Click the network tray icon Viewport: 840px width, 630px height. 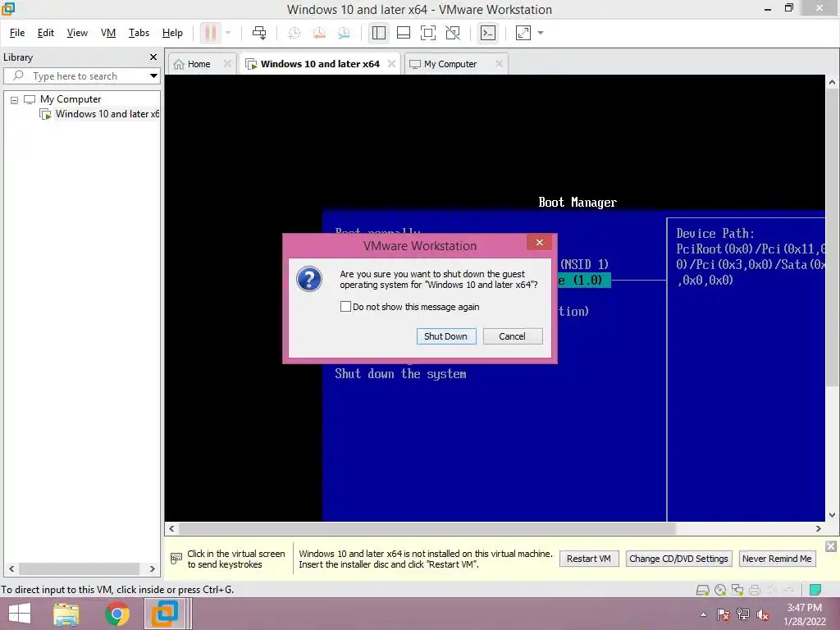(x=743, y=614)
